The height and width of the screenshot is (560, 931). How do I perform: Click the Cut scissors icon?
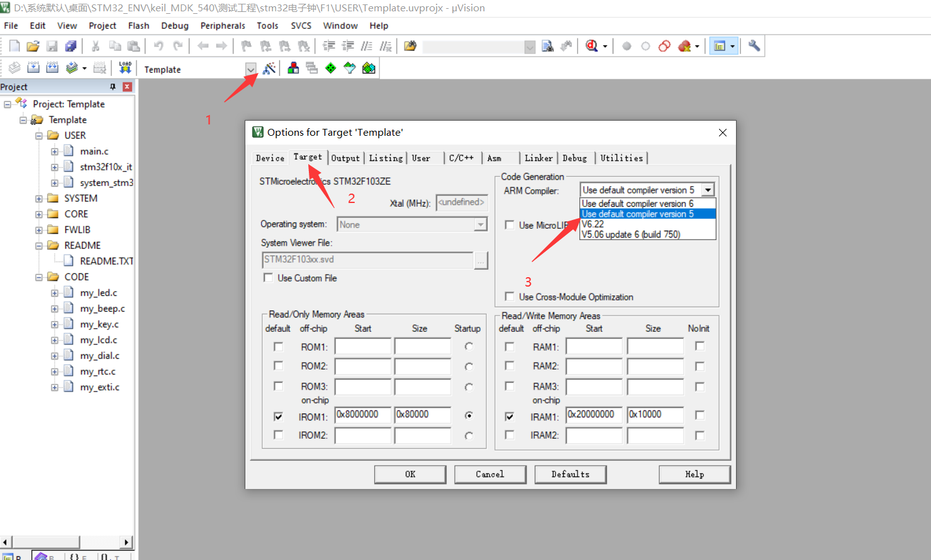[x=96, y=46]
